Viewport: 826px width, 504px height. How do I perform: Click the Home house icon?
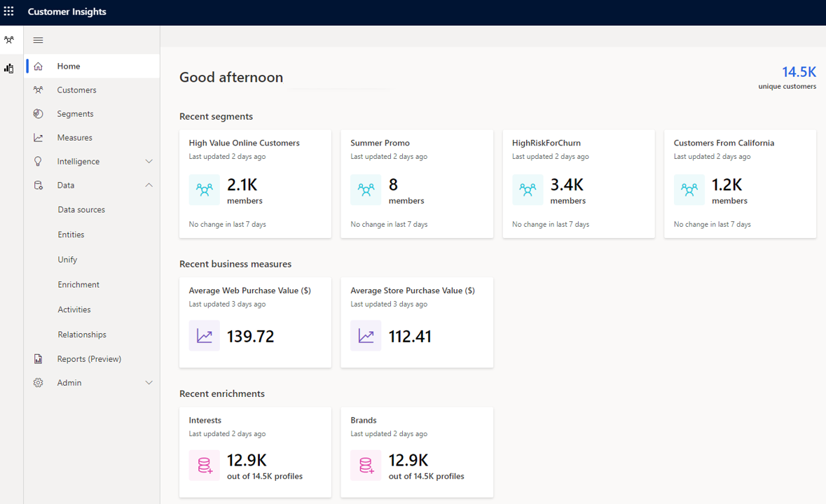(39, 66)
